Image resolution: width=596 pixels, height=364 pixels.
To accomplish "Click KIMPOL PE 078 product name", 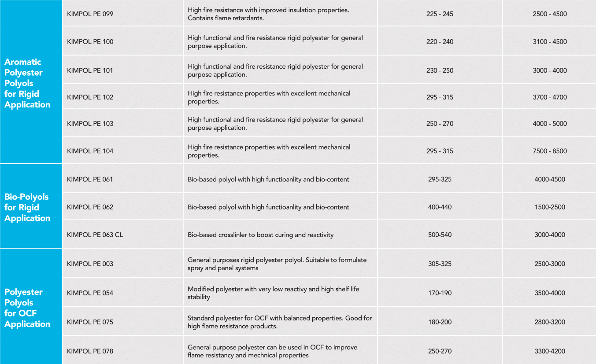I will pyautogui.click(x=90, y=351).
